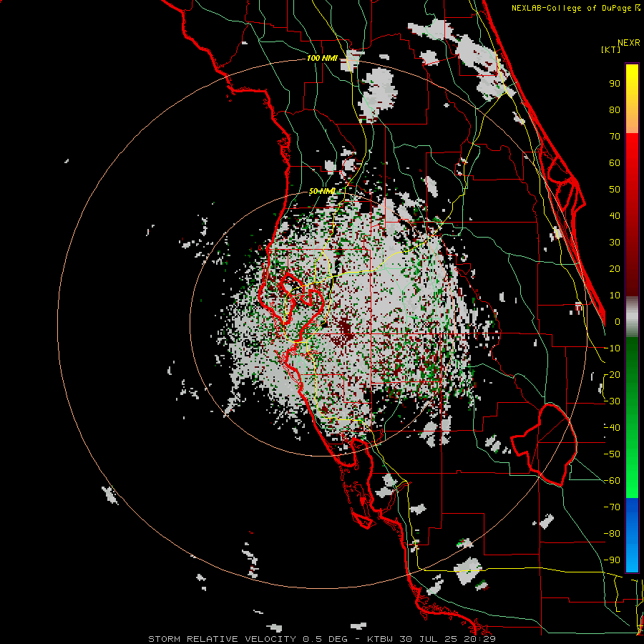Select the -10 value on the velocity scale
The image size is (644, 644).
(612, 348)
